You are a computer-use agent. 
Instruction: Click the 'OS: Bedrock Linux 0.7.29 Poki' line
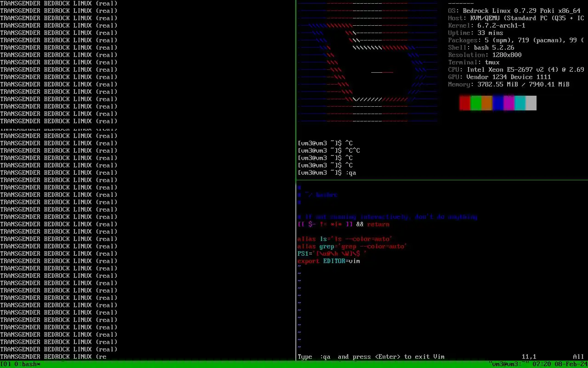tap(514, 11)
